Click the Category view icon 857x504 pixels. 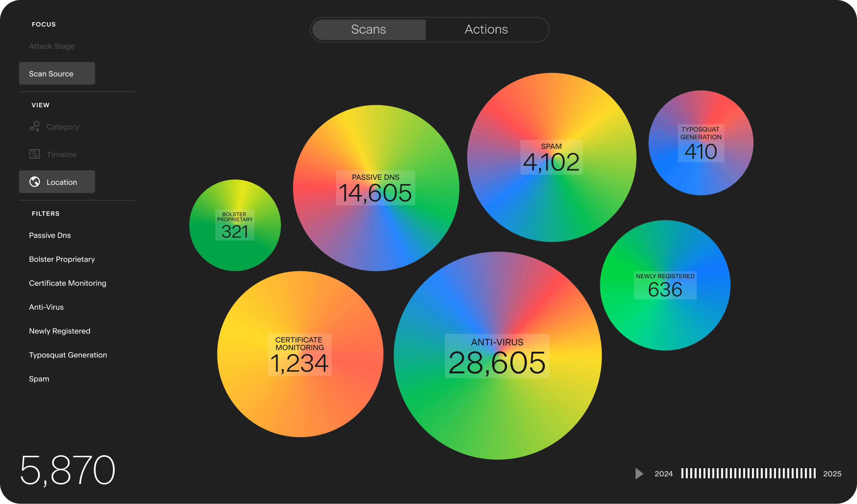[x=35, y=127]
